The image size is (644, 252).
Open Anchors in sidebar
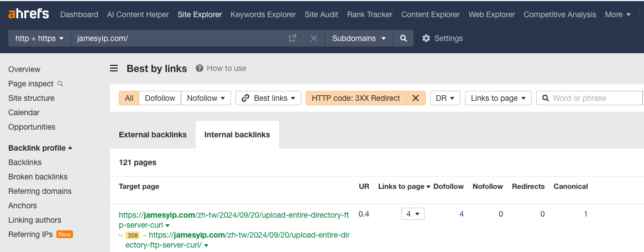[x=23, y=205]
